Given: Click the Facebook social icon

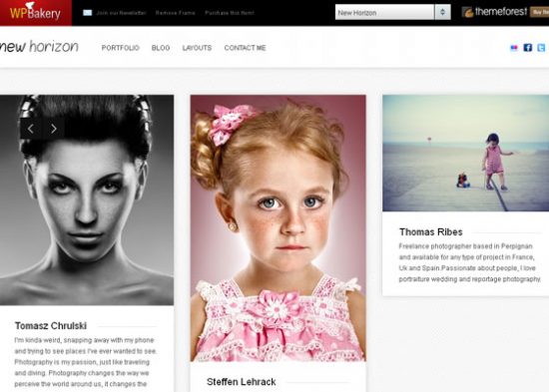Looking at the screenshot, I should tap(528, 48).
